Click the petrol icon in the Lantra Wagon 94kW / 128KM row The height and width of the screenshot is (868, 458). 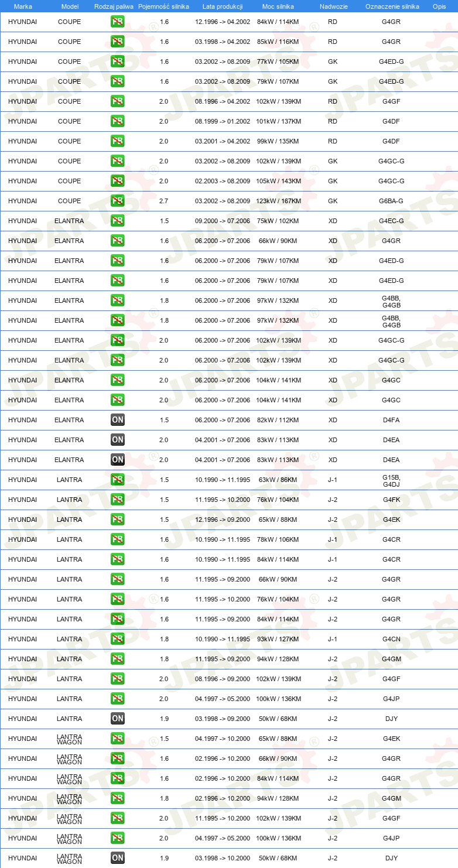click(x=118, y=798)
